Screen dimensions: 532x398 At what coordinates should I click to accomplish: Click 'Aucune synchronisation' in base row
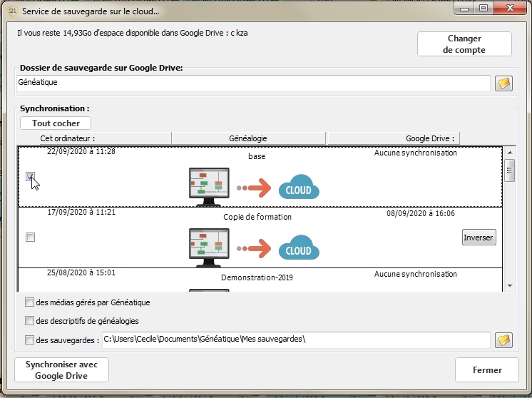(x=416, y=153)
